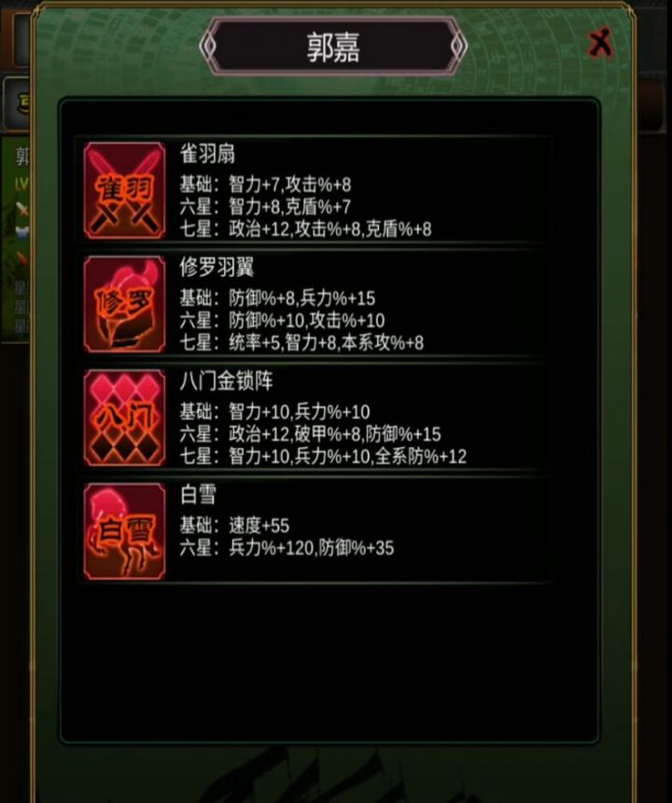Tap the 白雪 horse icon
672x803 pixels.
tap(125, 531)
